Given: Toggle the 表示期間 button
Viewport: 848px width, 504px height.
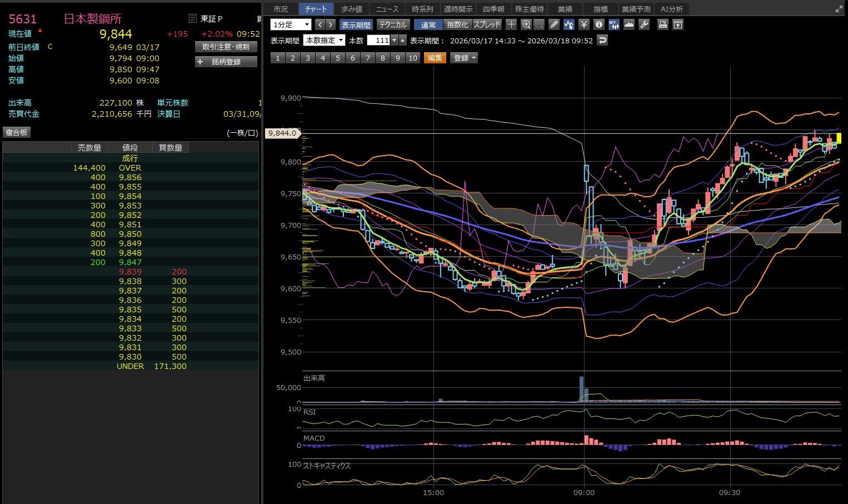Looking at the screenshot, I should coord(356,24).
